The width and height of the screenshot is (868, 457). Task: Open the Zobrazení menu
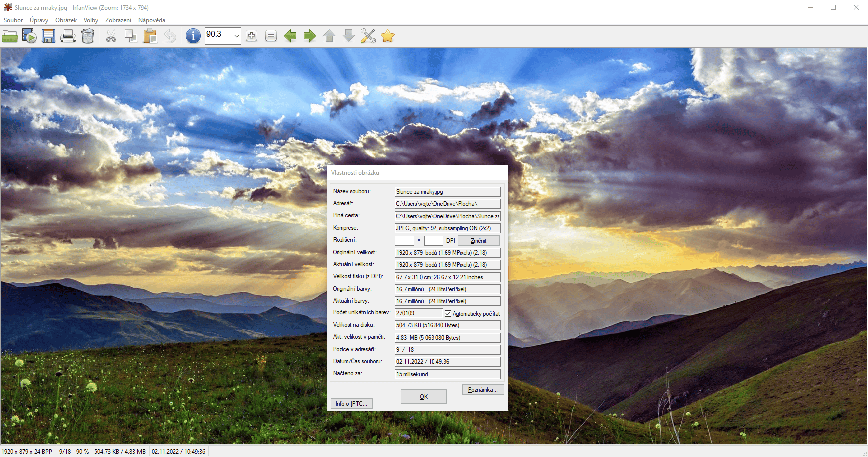pos(118,20)
